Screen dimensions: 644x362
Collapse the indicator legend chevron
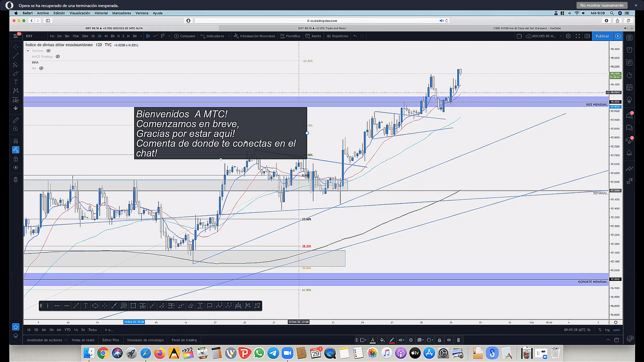[28, 51]
